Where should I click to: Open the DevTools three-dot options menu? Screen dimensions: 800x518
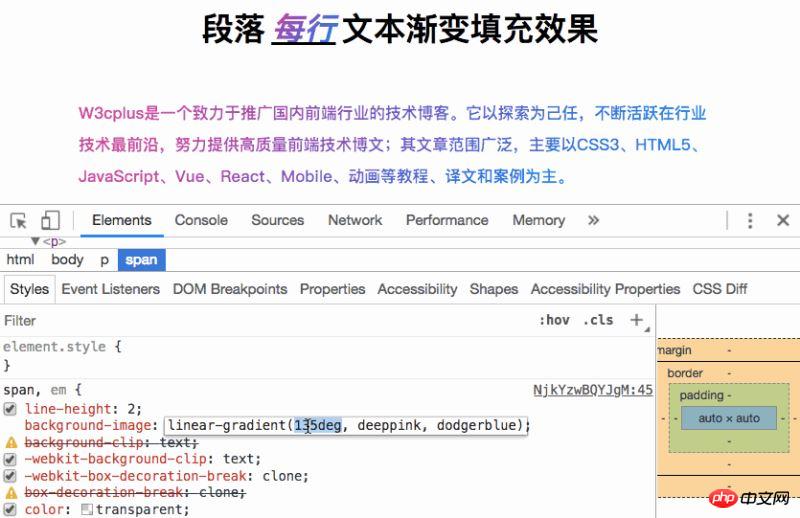749,220
